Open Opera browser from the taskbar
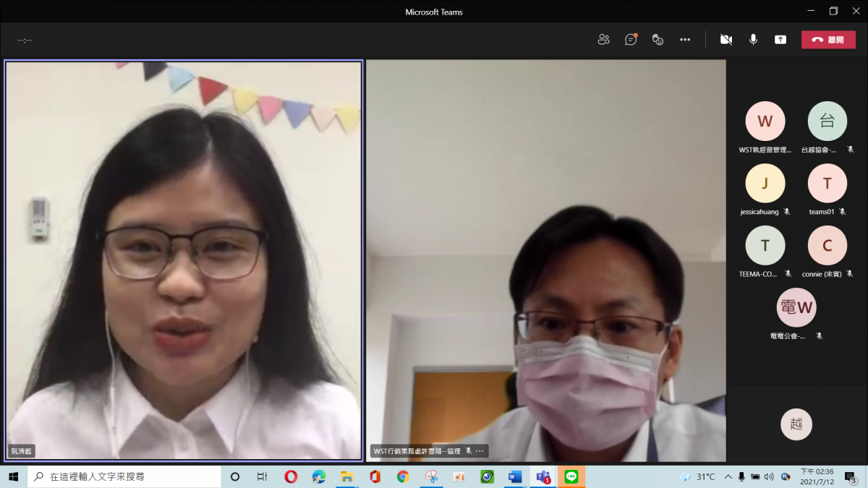Viewport: 868px width, 488px height. [291, 476]
